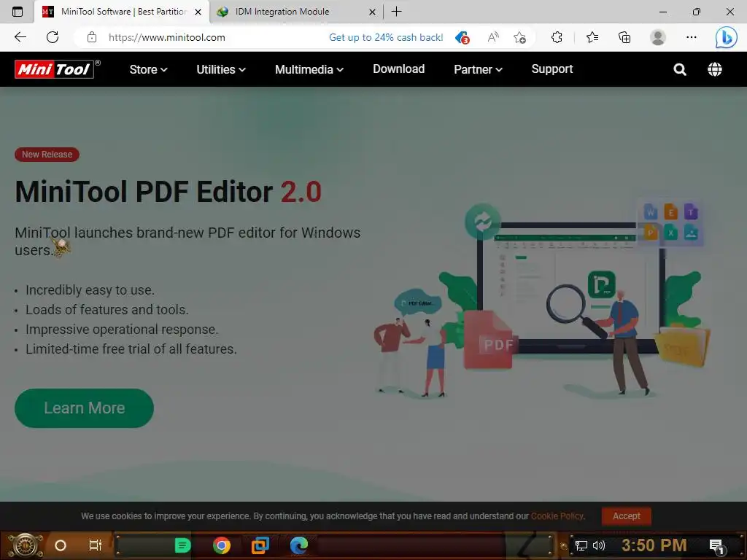The height and width of the screenshot is (560, 747).
Task: Open the Support page
Action: coord(552,69)
